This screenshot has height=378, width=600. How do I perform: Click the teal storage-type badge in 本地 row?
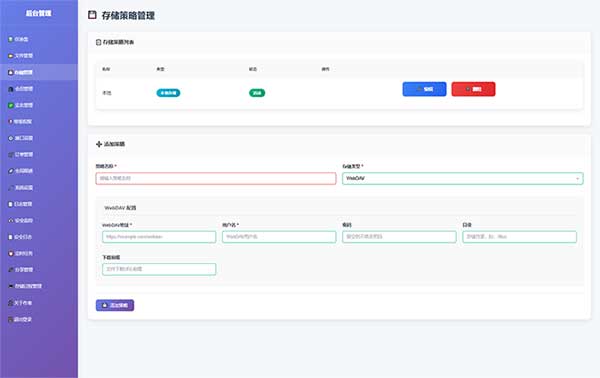(168, 93)
